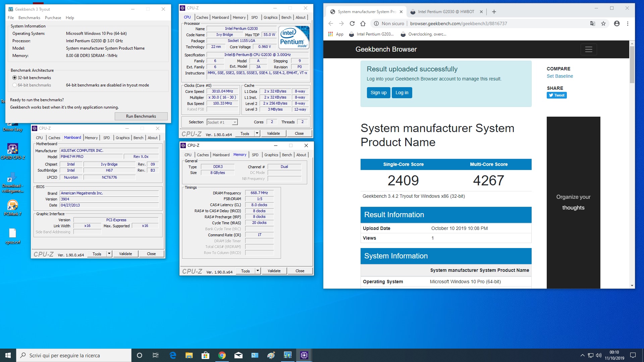Click Sign up button on Geekbench page
644x362 pixels.
(x=378, y=93)
